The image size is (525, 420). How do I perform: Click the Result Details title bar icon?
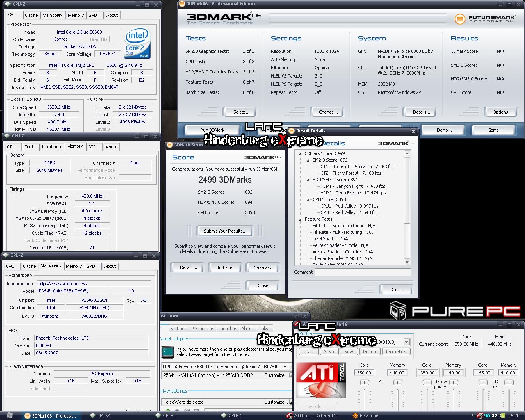292,131
